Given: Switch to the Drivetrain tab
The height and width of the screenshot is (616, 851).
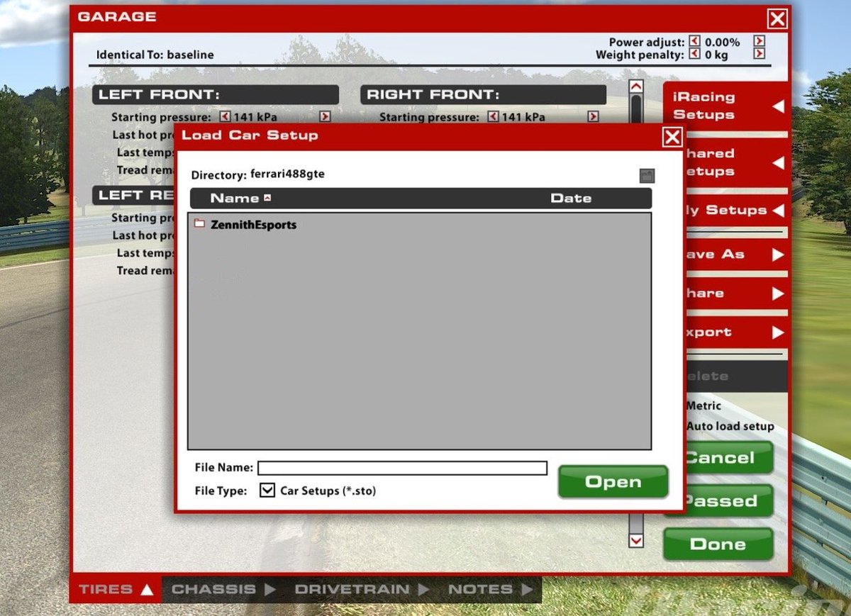Looking at the screenshot, I should click(362, 589).
